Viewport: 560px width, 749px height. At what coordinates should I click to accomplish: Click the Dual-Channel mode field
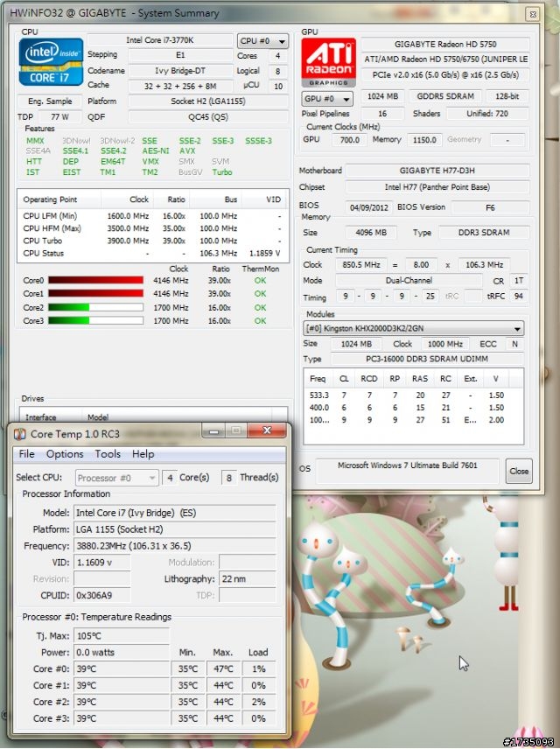click(409, 281)
